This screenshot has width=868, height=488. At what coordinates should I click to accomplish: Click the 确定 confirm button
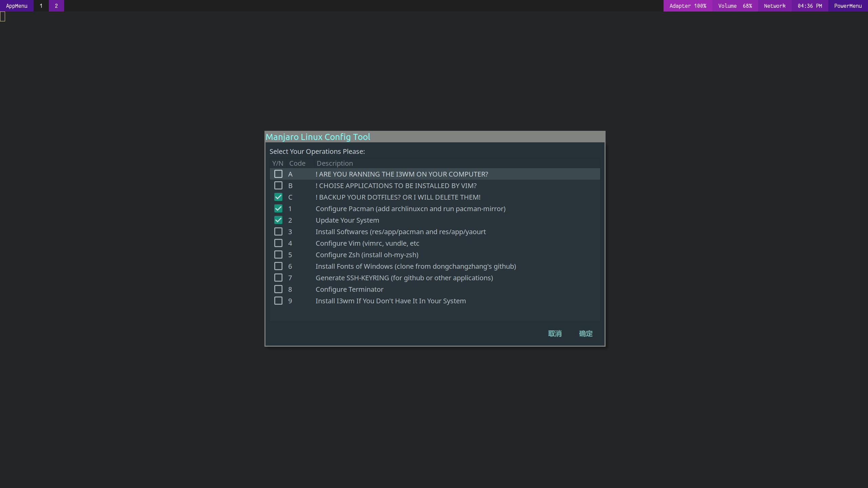586,334
